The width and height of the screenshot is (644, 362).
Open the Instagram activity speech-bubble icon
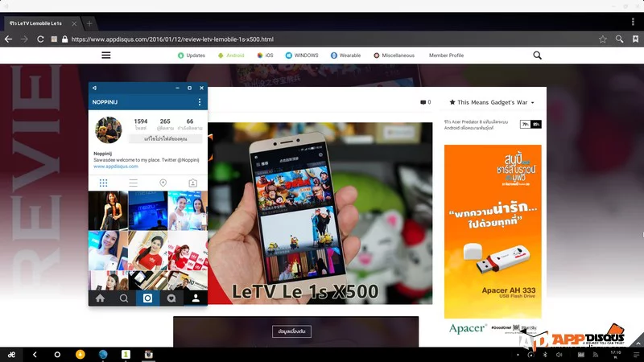point(171,298)
